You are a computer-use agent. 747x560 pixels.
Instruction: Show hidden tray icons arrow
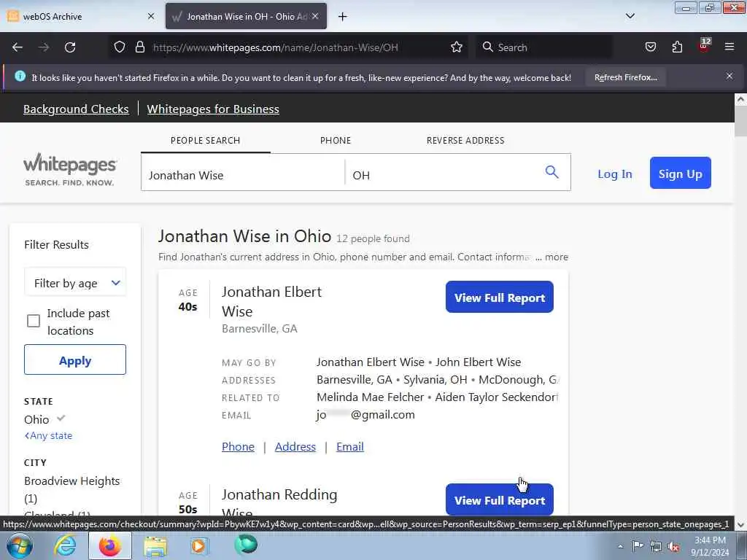(x=620, y=546)
